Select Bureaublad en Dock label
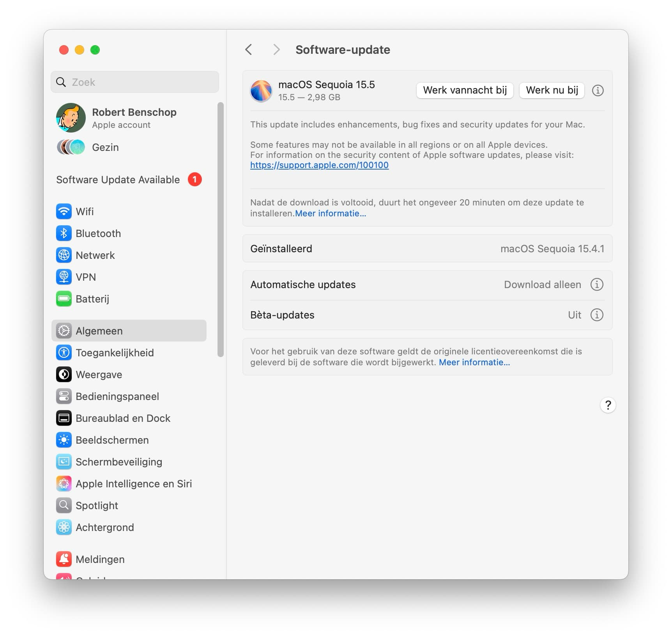This screenshot has height=637, width=672. click(x=123, y=418)
